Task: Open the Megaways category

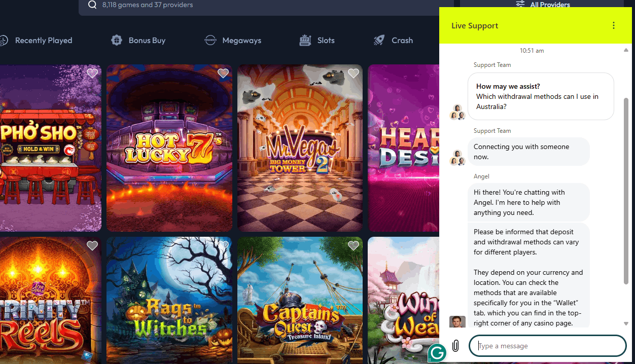Action: [233, 41]
